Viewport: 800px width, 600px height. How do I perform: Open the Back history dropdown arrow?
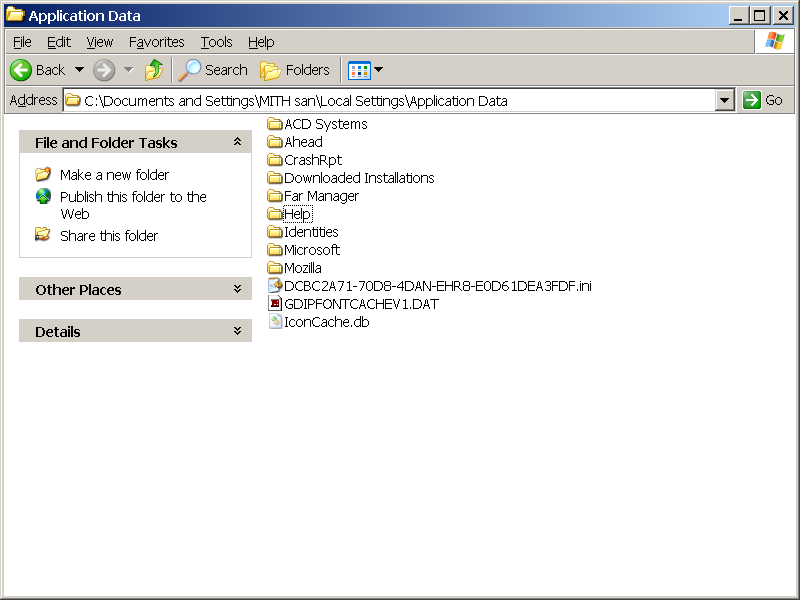coord(79,69)
